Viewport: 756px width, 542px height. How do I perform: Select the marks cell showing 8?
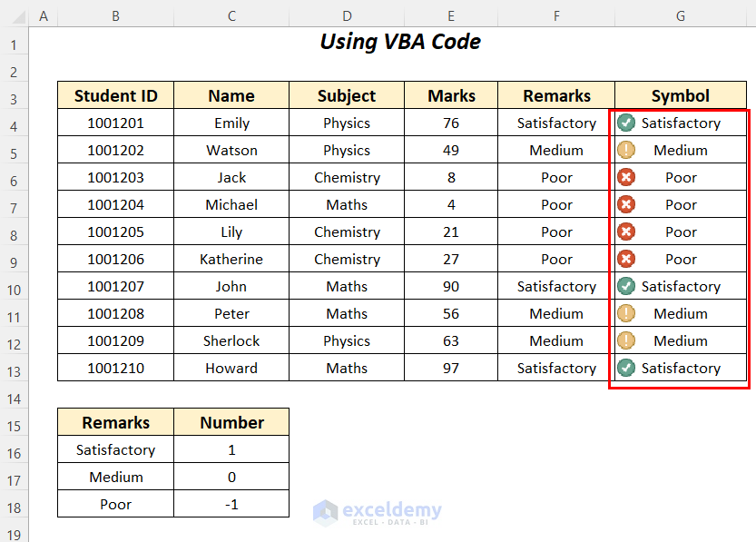point(451,177)
